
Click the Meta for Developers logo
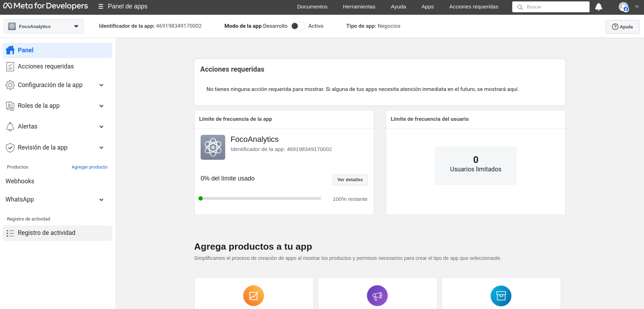[x=46, y=6]
